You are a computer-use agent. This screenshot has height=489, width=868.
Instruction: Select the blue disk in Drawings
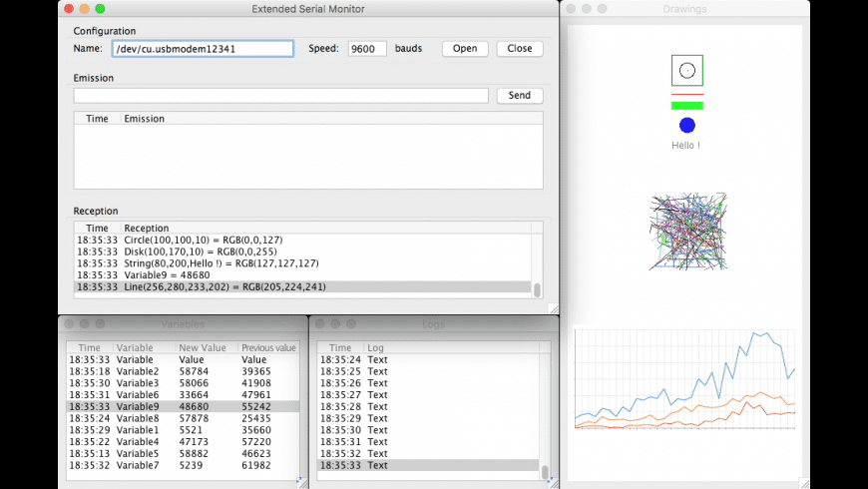coord(686,125)
